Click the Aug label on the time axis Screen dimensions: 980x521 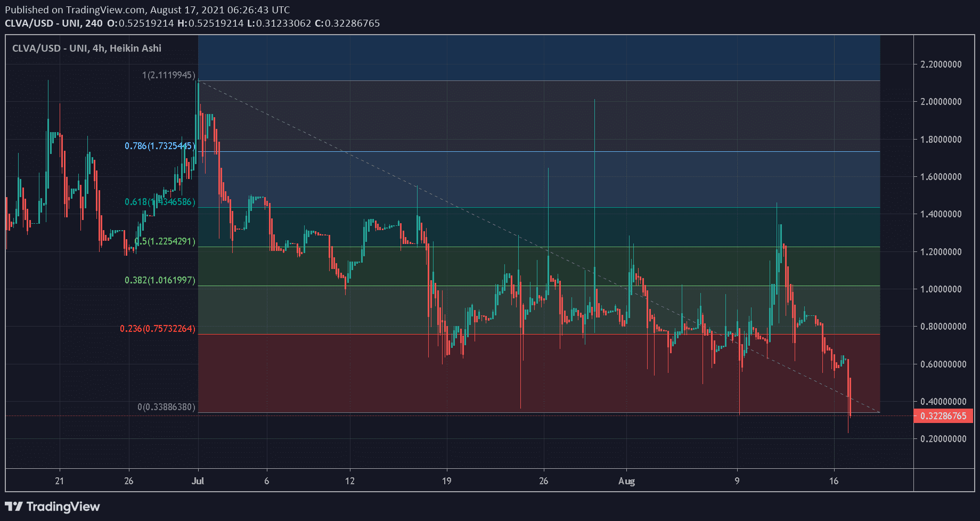[626, 481]
